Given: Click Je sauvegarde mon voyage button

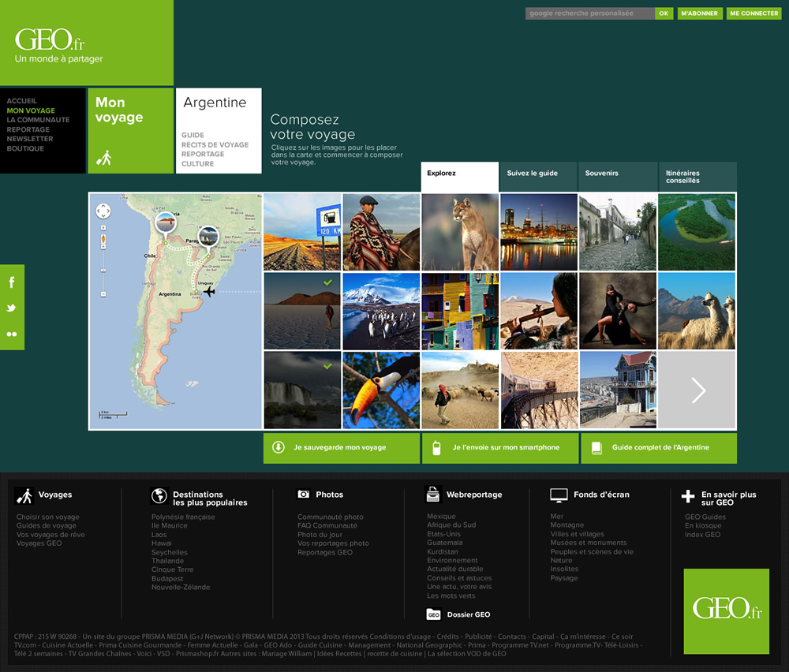Looking at the screenshot, I should coord(341,448).
